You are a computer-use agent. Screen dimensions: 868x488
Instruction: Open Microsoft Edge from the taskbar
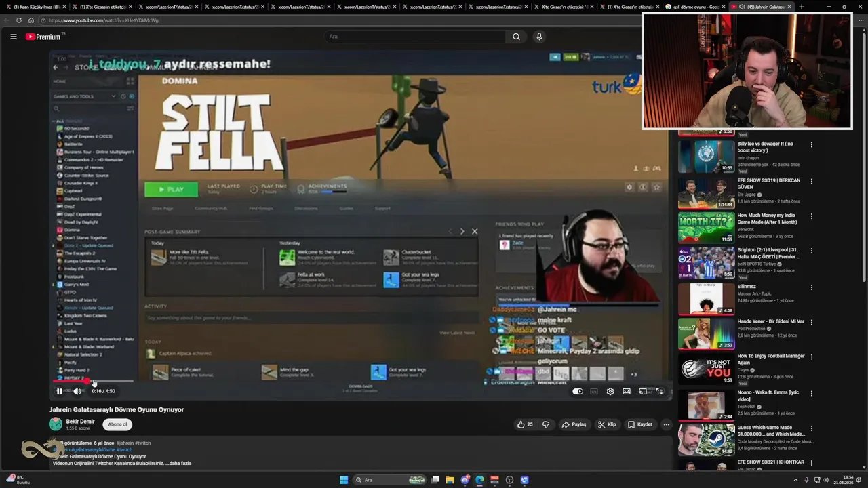[x=479, y=480]
